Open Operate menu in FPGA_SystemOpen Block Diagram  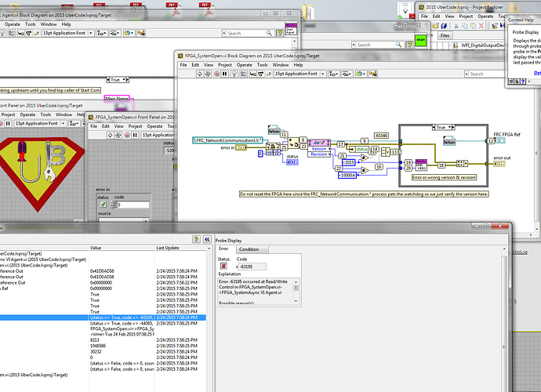[245, 65]
